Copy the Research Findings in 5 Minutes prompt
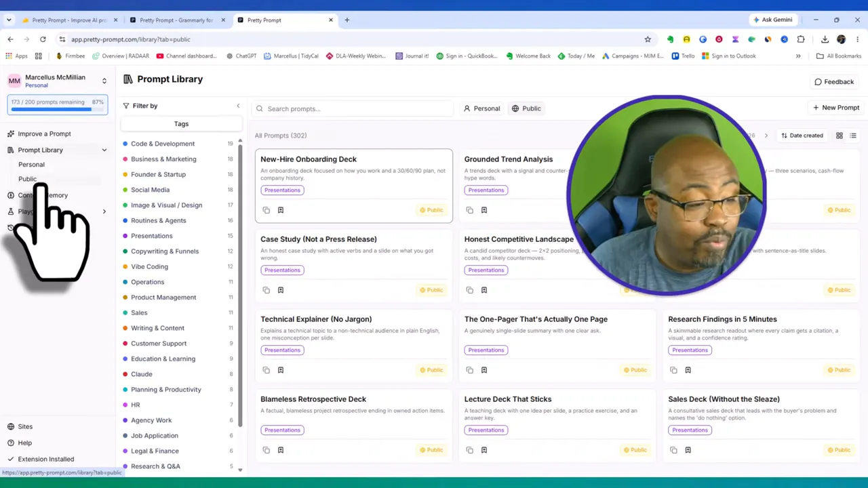868x488 pixels. [x=673, y=370]
